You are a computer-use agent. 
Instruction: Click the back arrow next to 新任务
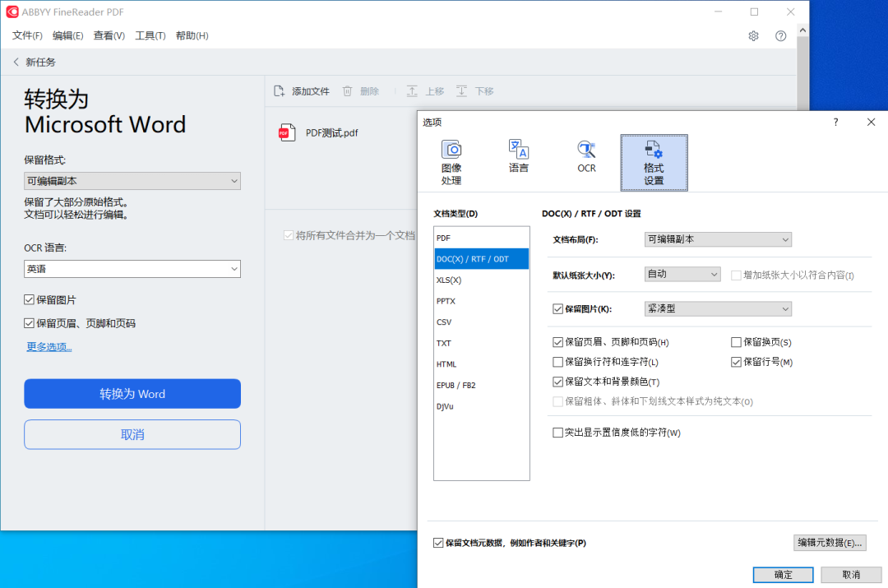[16, 62]
